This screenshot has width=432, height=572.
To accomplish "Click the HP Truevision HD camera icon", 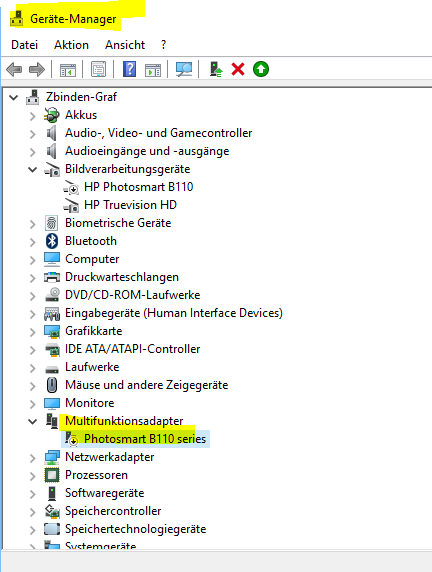I will (71, 205).
